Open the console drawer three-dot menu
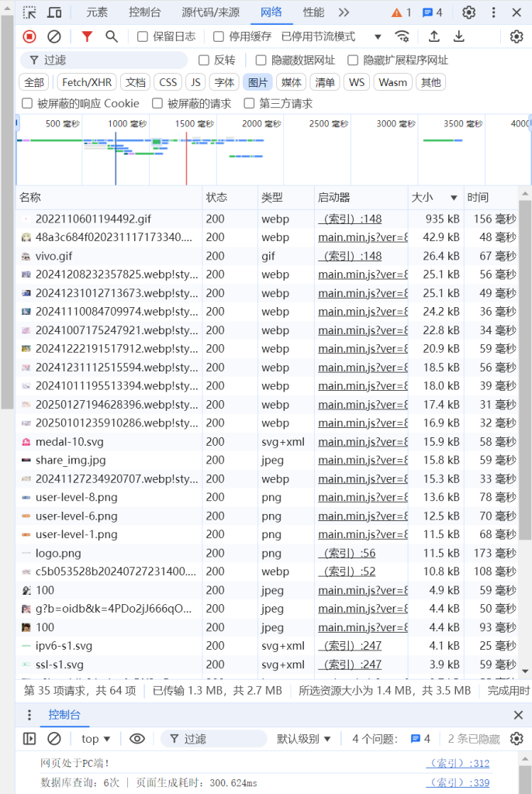The image size is (532, 794). tap(29, 715)
